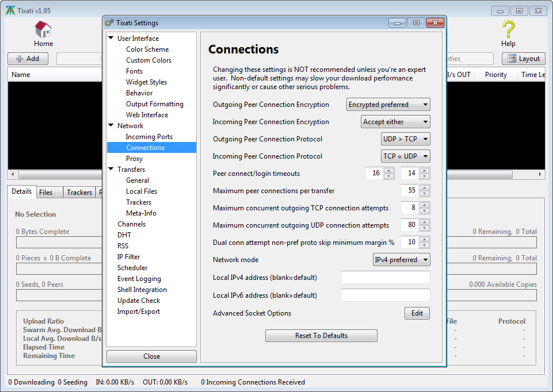Select Import/Export in settings tree
This screenshot has height=392, width=553.
[139, 312]
